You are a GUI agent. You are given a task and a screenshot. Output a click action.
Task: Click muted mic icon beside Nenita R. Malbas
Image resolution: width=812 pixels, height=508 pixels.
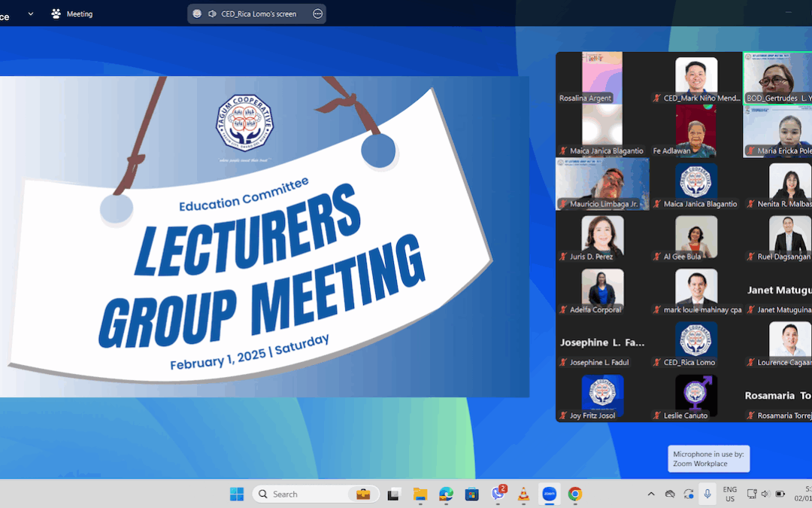tap(750, 204)
